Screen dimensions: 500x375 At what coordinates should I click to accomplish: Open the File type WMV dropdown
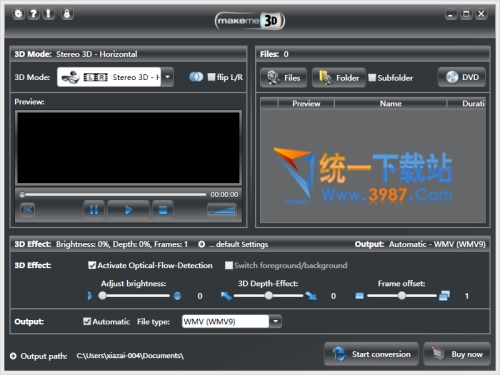tap(276, 321)
